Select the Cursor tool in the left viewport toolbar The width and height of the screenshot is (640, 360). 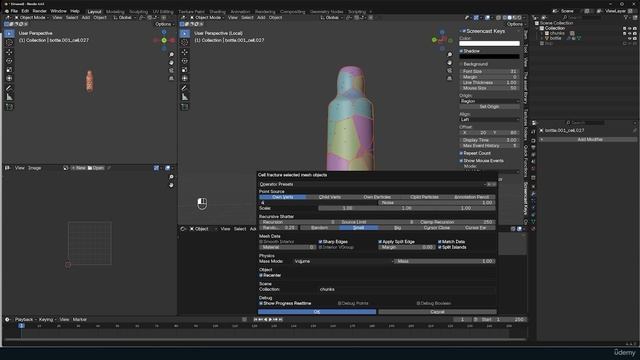(9, 42)
